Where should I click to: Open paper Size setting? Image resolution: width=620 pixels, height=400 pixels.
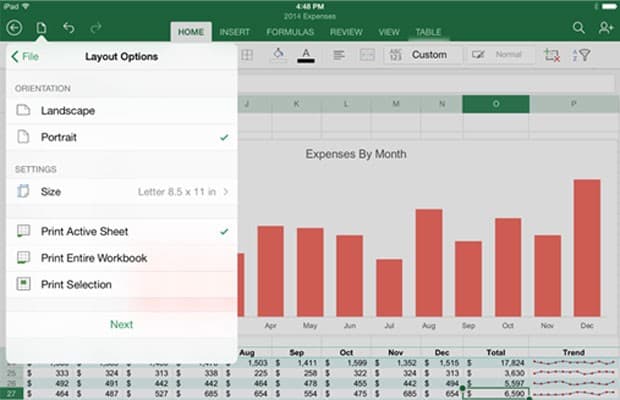[x=122, y=192]
